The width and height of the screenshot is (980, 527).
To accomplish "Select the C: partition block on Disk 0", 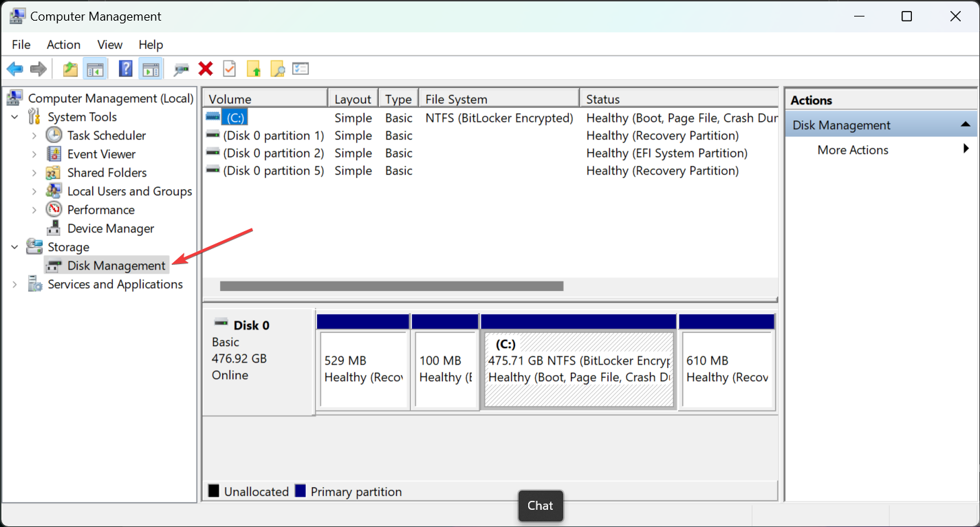I will coord(578,369).
